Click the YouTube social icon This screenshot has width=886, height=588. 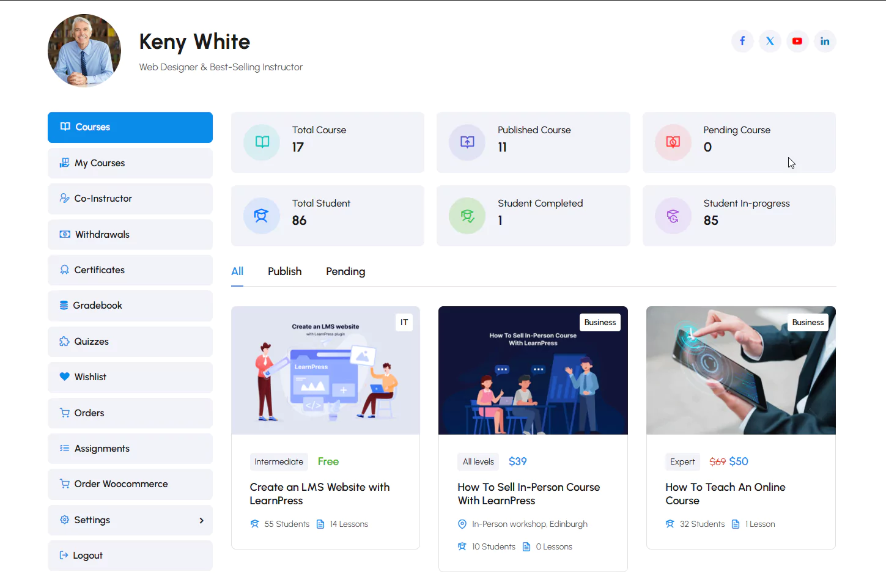click(x=797, y=41)
